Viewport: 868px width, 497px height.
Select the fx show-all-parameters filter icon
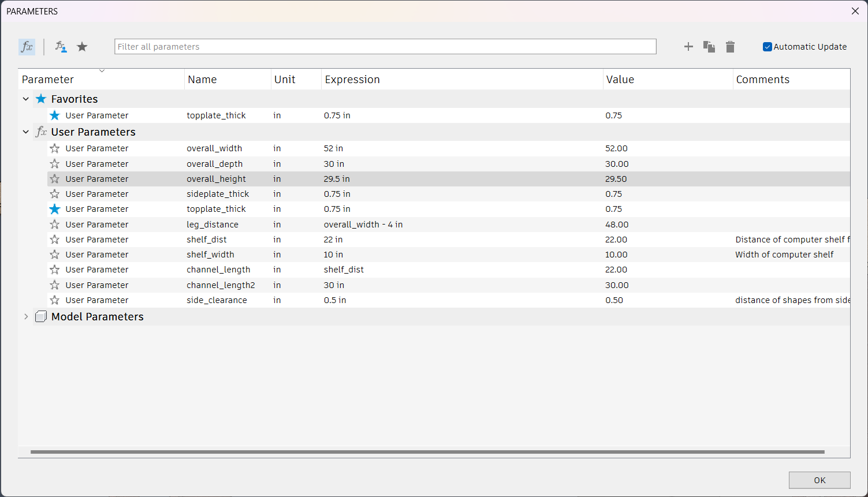click(27, 46)
